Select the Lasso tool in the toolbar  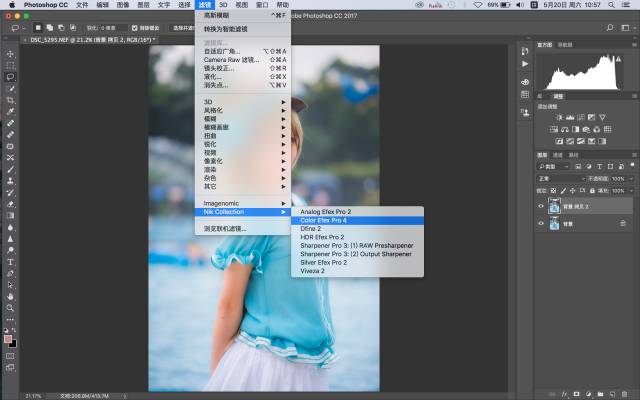10,77
